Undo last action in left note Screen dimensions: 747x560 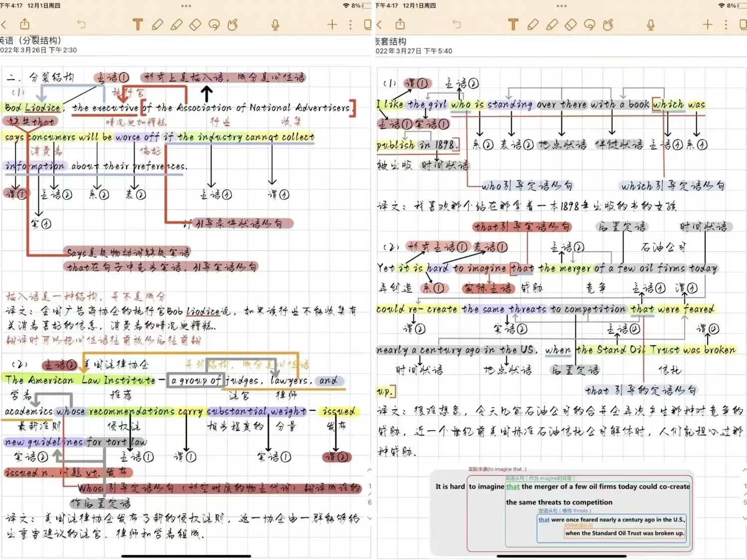click(x=81, y=24)
